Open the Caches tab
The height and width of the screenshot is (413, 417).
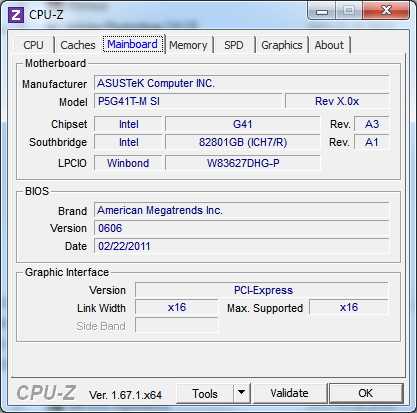point(78,45)
